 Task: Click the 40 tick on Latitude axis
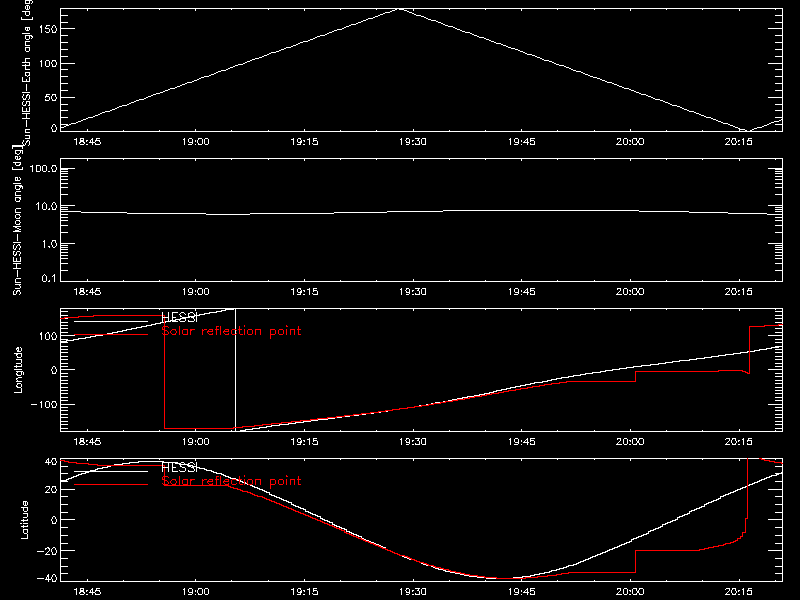pyautogui.click(x=51, y=462)
